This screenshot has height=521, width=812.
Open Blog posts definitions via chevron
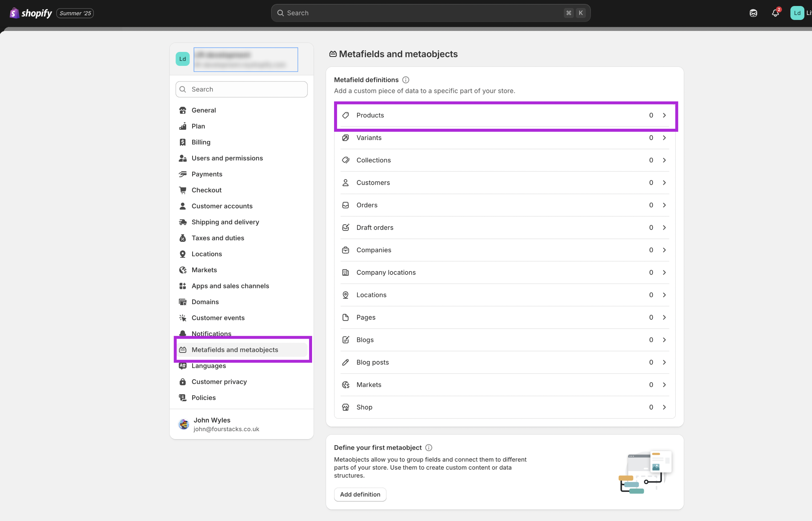[x=664, y=362]
